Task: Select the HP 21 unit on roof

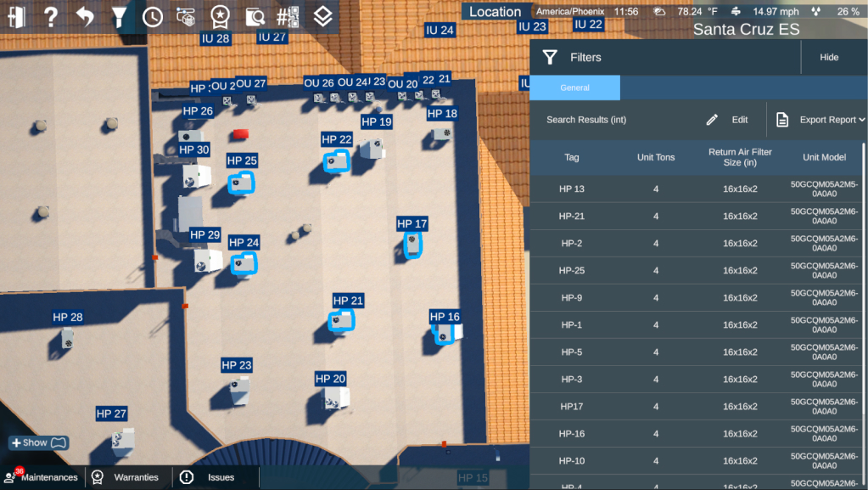Action: pos(341,320)
